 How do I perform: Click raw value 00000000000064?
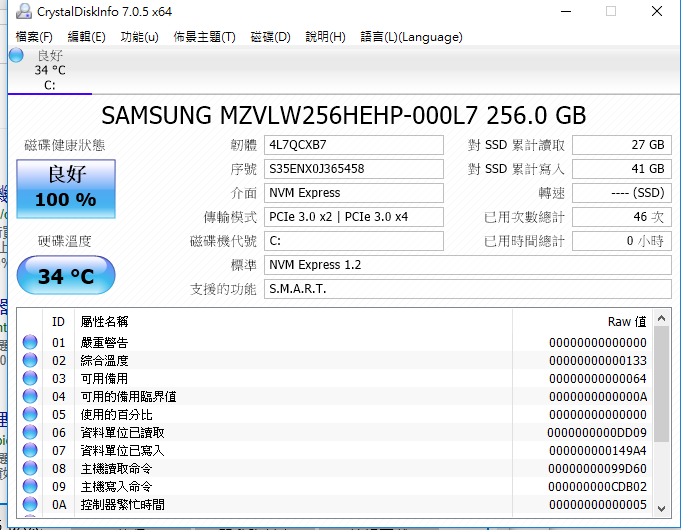(598, 379)
